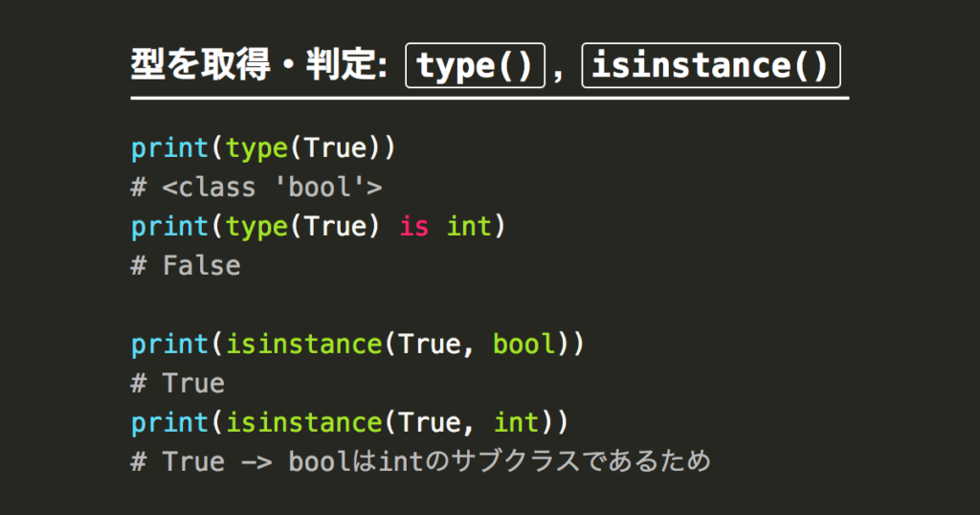Click the int argument in last print
The width and height of the screenshot is (980, 515).
click(x=516, y=422)
